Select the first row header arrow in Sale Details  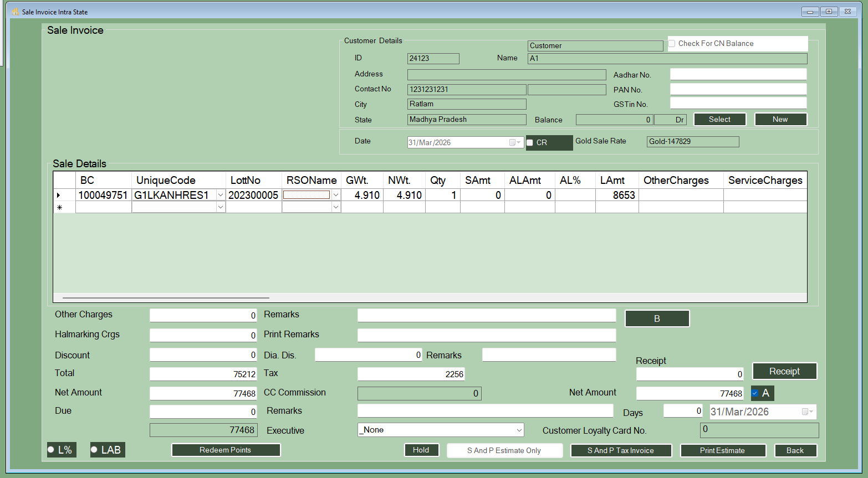(64, 195)
